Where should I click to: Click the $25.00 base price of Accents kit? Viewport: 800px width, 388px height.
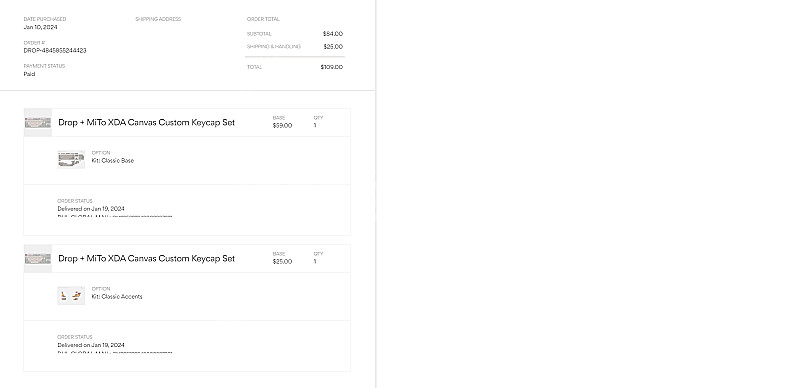282,261
